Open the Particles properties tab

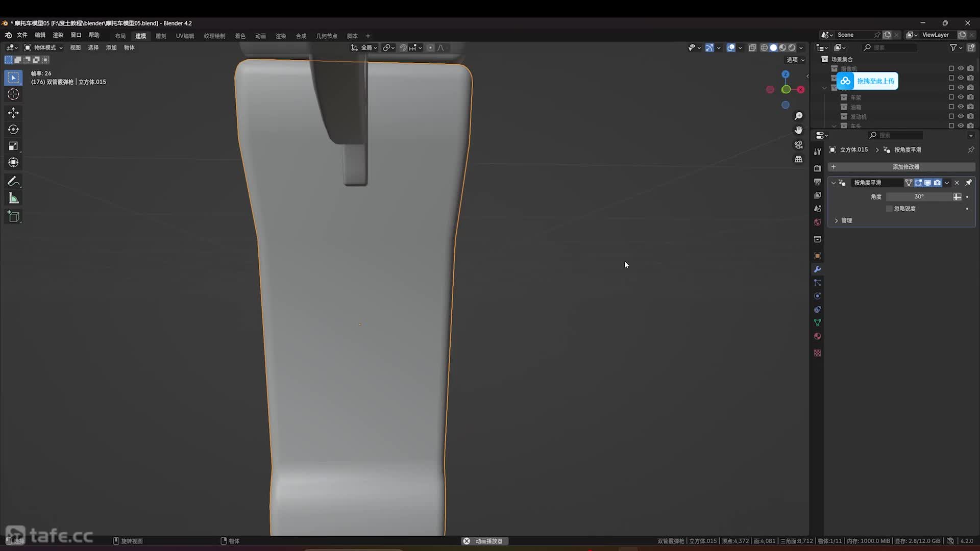click(817, 283)
